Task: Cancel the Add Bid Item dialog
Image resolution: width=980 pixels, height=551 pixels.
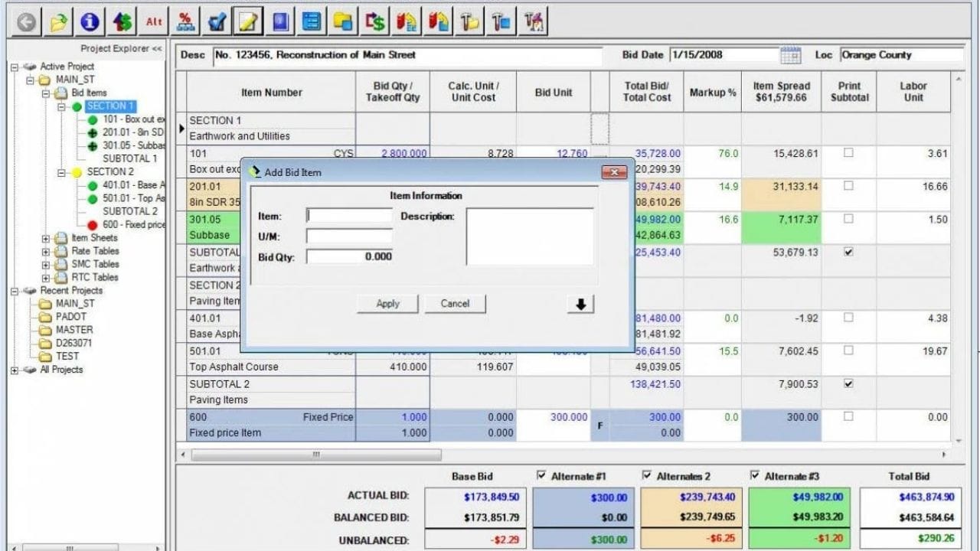Action: [454, 303]
